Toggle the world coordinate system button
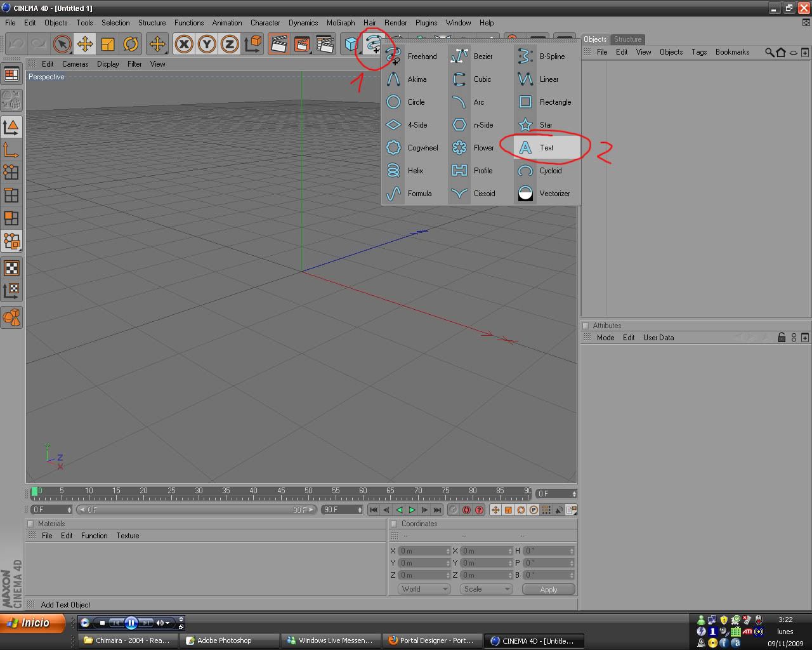Screen dimensions: 812x650 coord(253,44)
